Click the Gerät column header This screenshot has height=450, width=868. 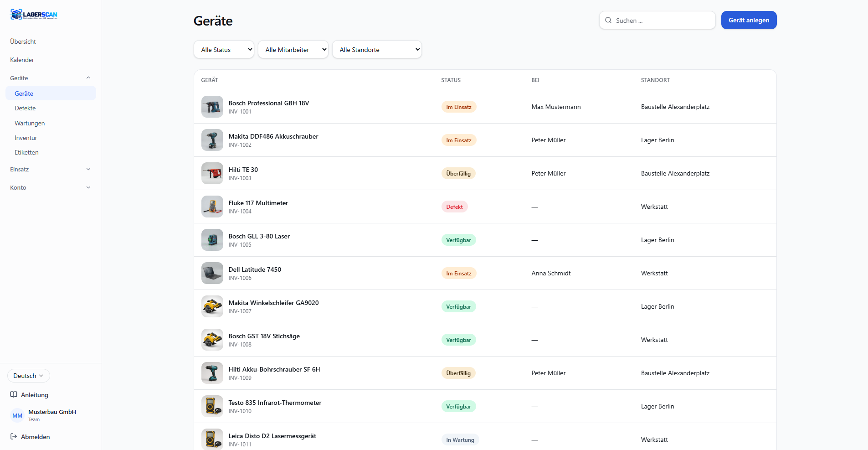(x=210, y=80)
